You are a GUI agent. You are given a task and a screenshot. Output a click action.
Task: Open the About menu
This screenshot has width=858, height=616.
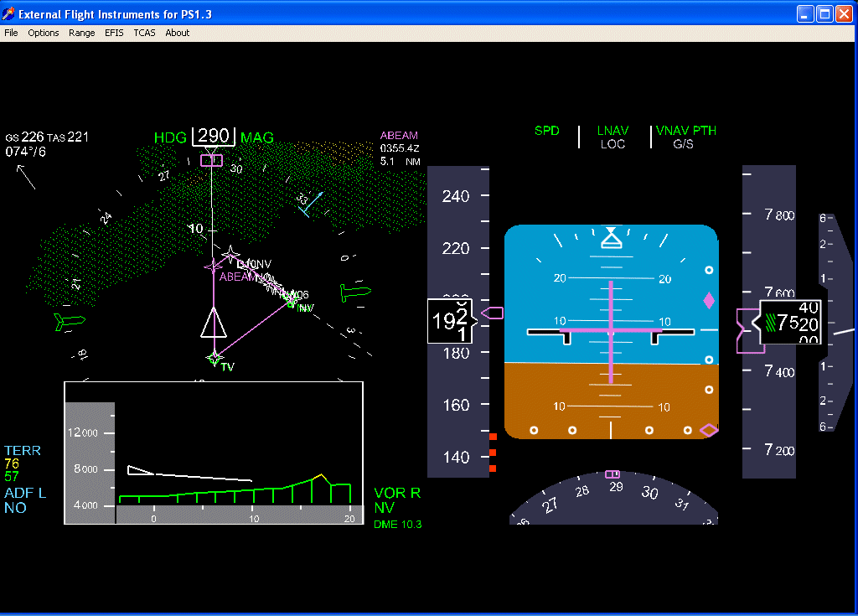point(177,33)
